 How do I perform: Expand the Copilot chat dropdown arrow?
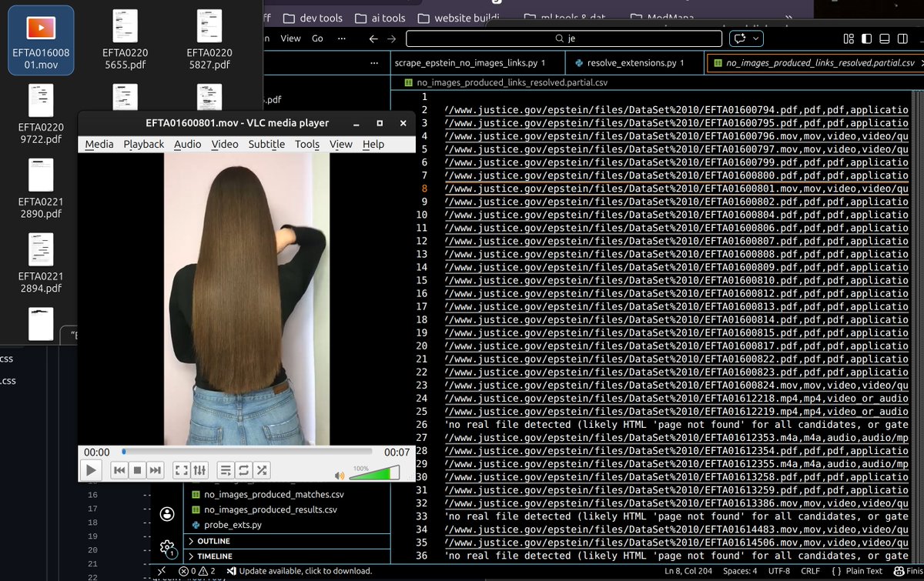pos(757,38)
